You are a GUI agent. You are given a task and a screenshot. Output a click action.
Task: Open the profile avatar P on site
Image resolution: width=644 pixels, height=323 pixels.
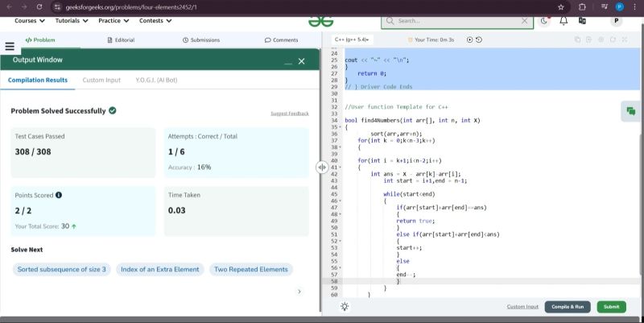616,21
